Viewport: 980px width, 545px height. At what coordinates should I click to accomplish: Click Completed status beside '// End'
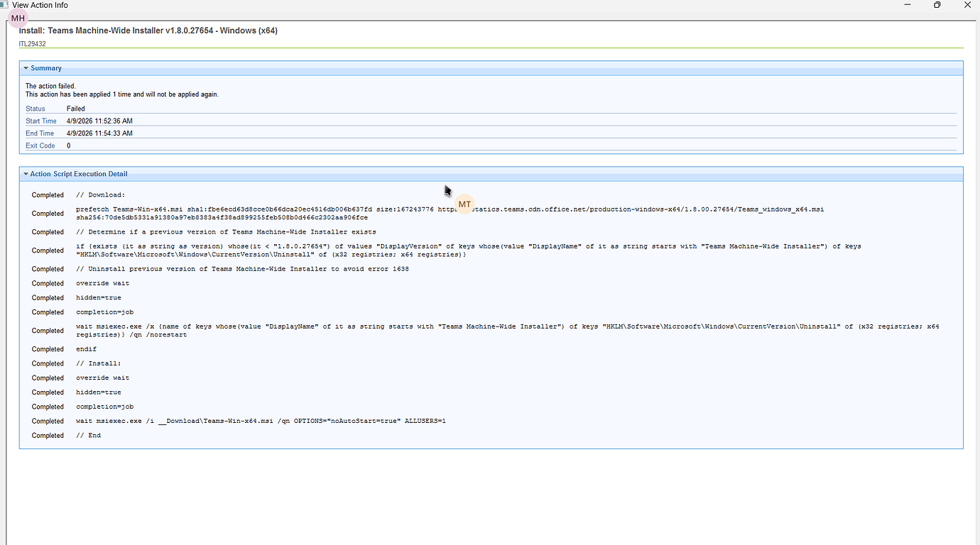tap(48, 436)
